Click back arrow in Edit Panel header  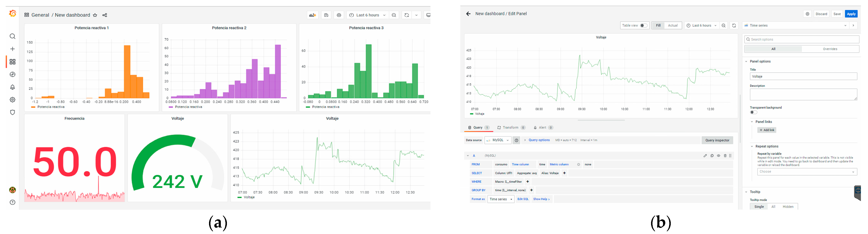[468, 14]
